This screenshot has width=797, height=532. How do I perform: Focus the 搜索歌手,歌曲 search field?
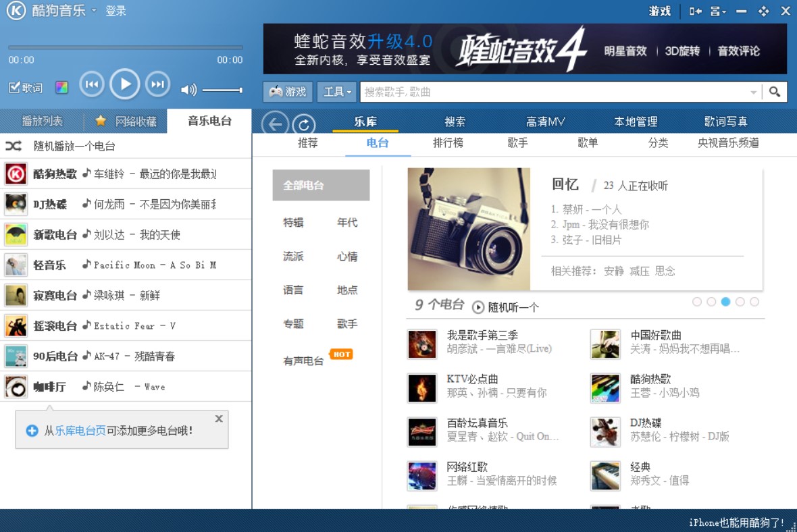(554, 92)
